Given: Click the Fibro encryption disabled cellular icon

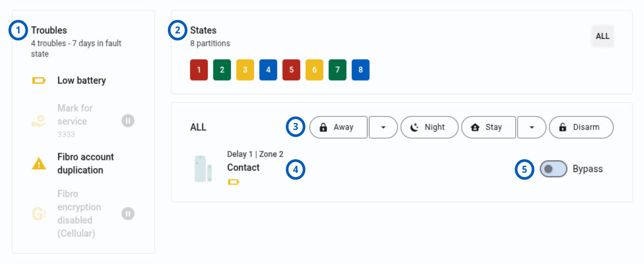Looking at the screenshot, I should pos(39,214).
